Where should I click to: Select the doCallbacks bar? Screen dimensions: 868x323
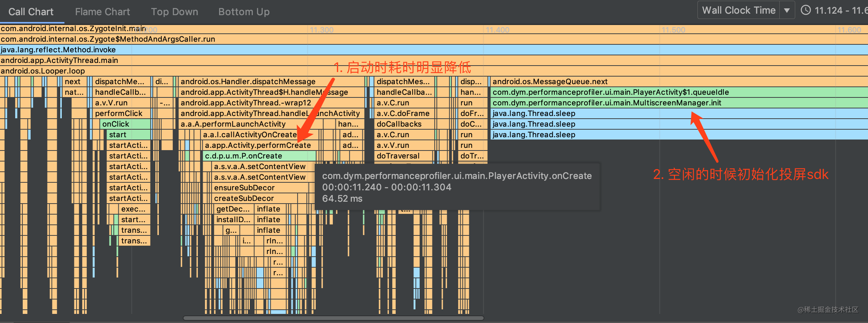(404, 124)
